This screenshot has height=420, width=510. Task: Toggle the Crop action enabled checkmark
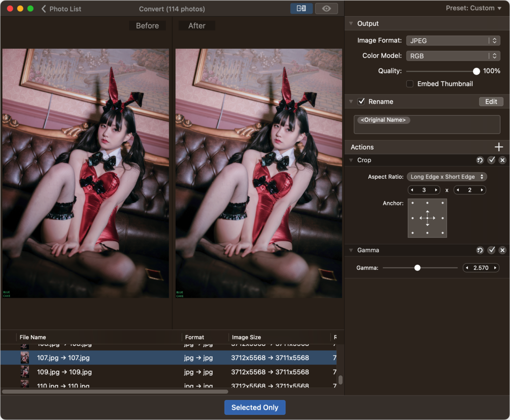tap(491, 160)
